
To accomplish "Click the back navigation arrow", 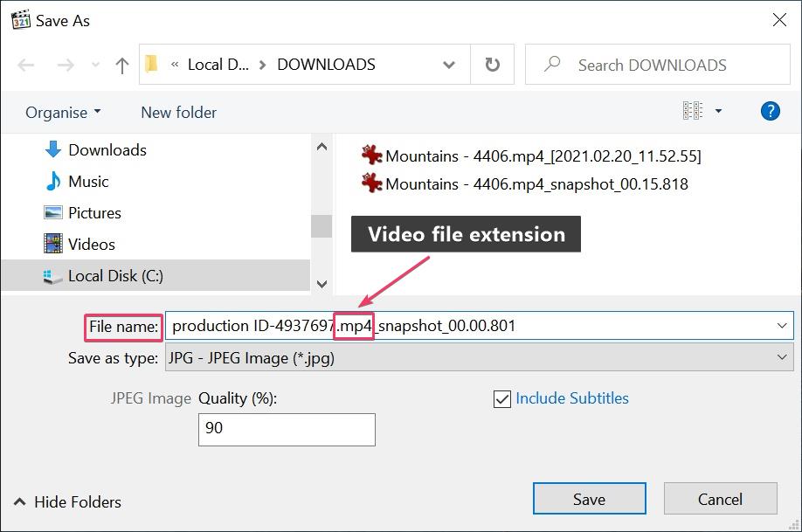I will click(x=26, y=64).
